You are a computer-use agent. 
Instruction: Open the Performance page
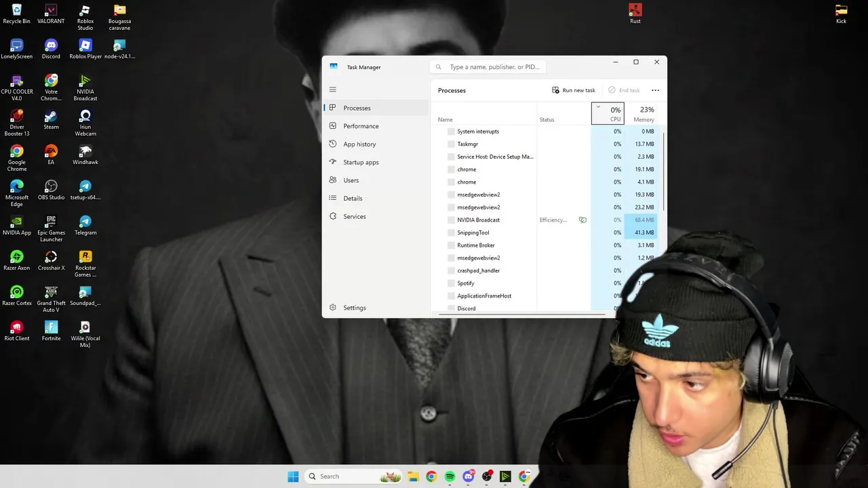pyautogui.click(x=376, y=126)
